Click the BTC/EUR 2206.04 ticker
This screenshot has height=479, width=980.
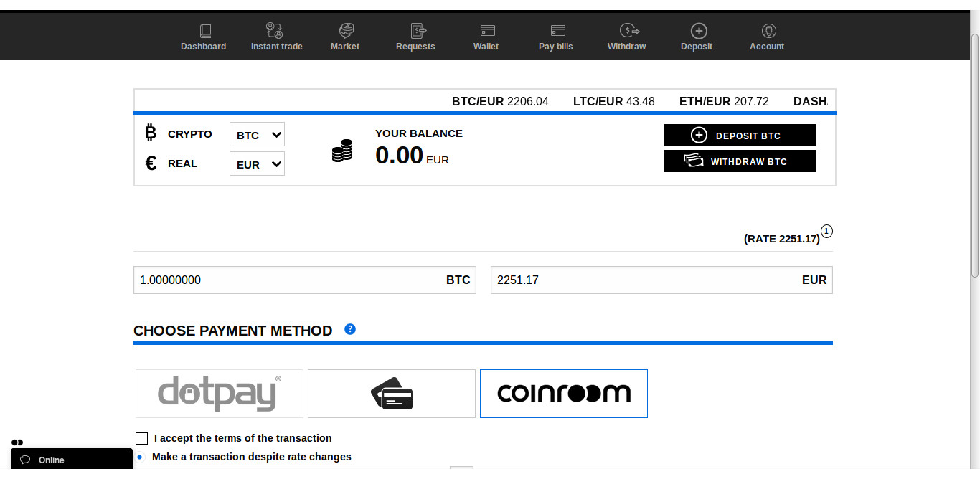500,101
